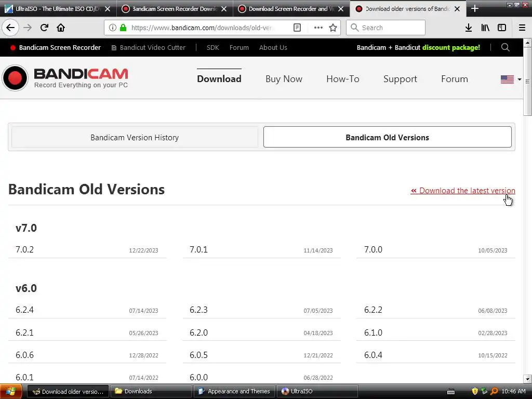This screenshot has height=399, width=532.
Task: Open the How-To menu item
Action: point(343,79)
